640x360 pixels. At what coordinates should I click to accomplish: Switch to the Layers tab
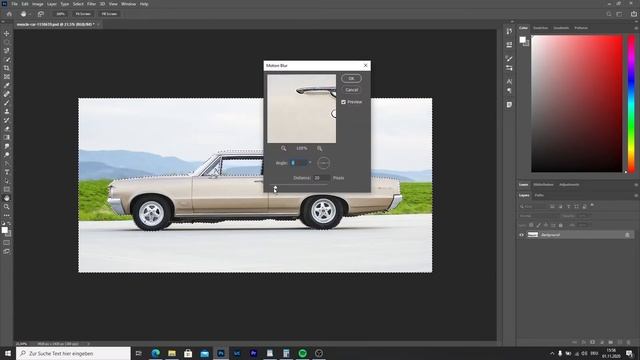point(524,195)
